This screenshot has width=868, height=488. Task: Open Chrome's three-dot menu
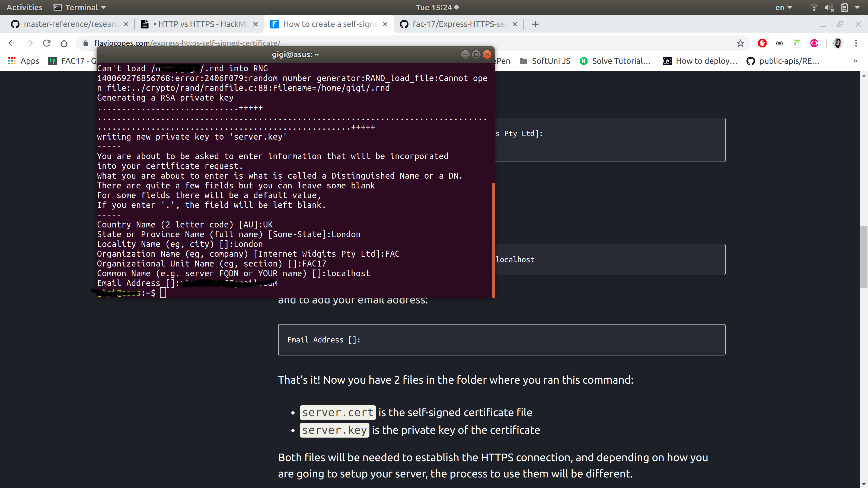856,43
